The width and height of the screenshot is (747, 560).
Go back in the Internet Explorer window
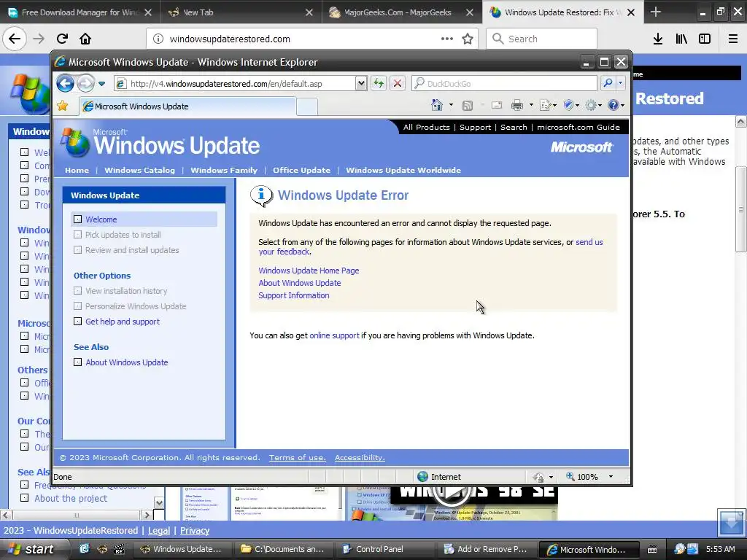point(65,84)
